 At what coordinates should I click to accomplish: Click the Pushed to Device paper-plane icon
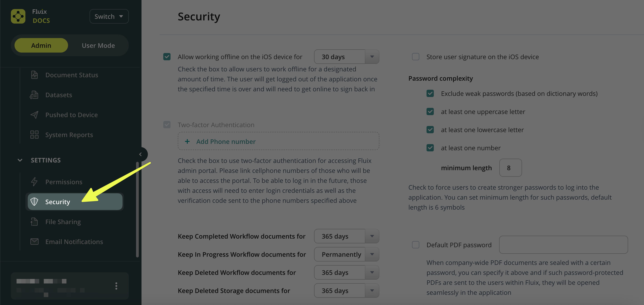34,115
